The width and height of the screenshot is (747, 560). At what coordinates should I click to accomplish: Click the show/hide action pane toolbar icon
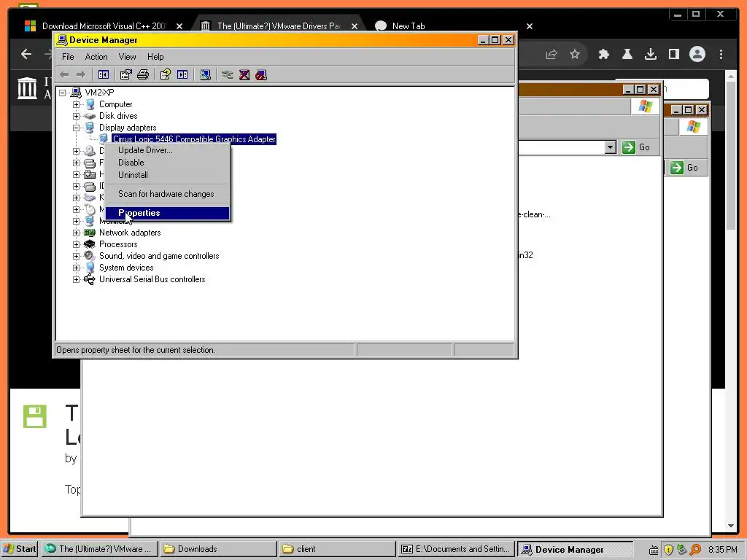coord(182,75)
